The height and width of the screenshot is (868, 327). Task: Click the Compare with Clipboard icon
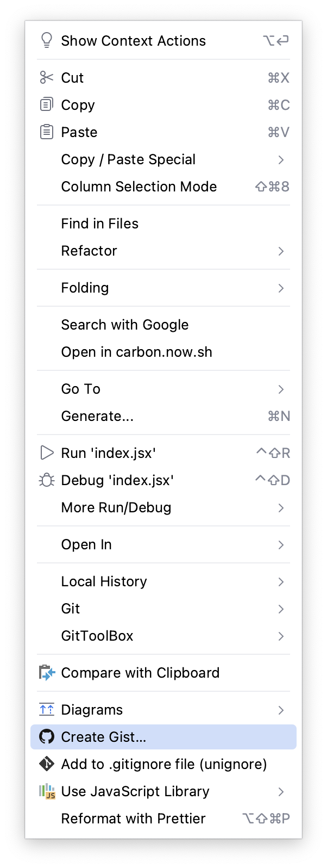click(x=47, y=672)
